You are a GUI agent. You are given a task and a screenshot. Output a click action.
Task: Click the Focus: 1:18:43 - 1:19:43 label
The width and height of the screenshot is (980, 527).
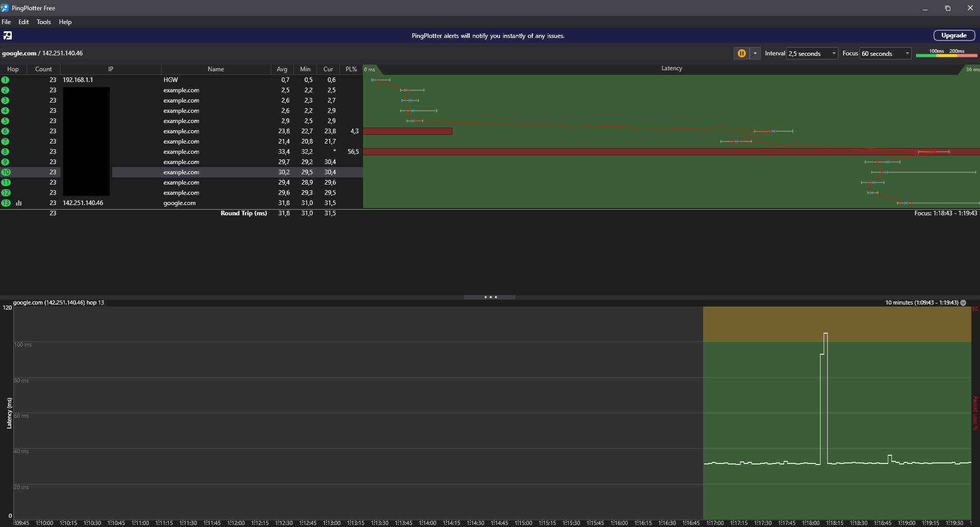point(946,213)
